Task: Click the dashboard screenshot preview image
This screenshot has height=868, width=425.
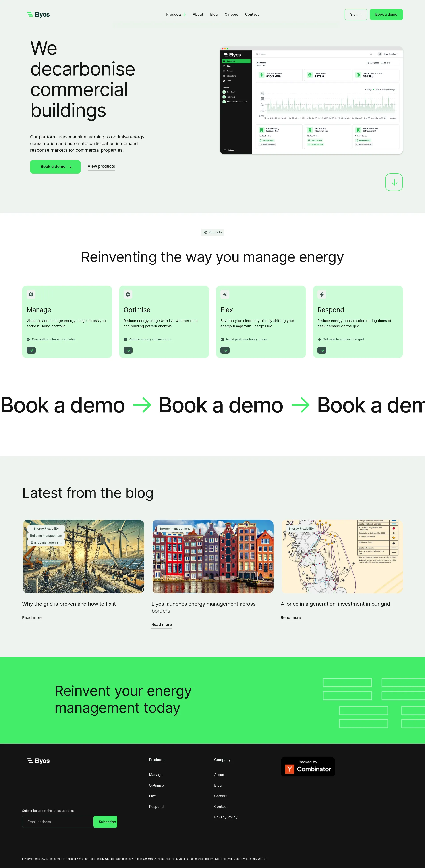Action: point(311,100)
